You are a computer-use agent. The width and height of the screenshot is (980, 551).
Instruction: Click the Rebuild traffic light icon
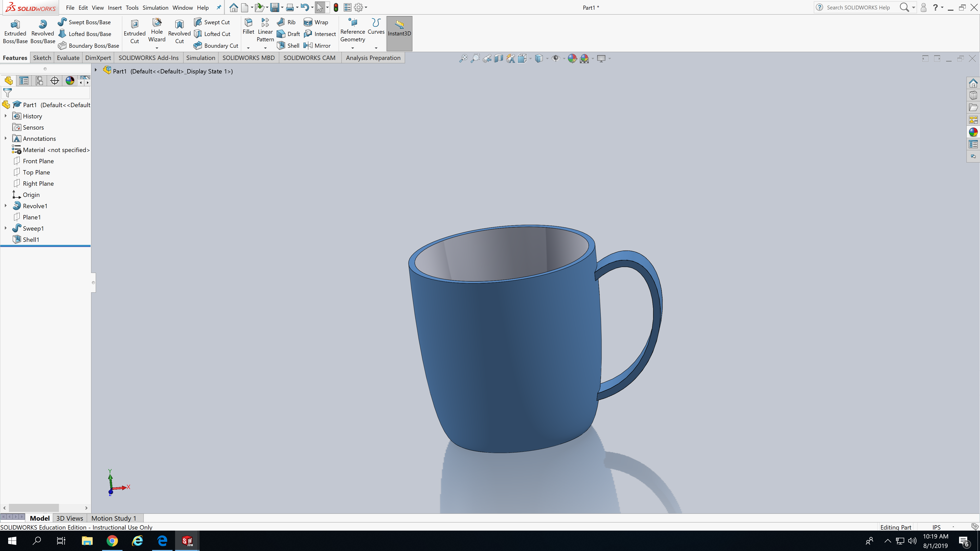coord(336,7)
